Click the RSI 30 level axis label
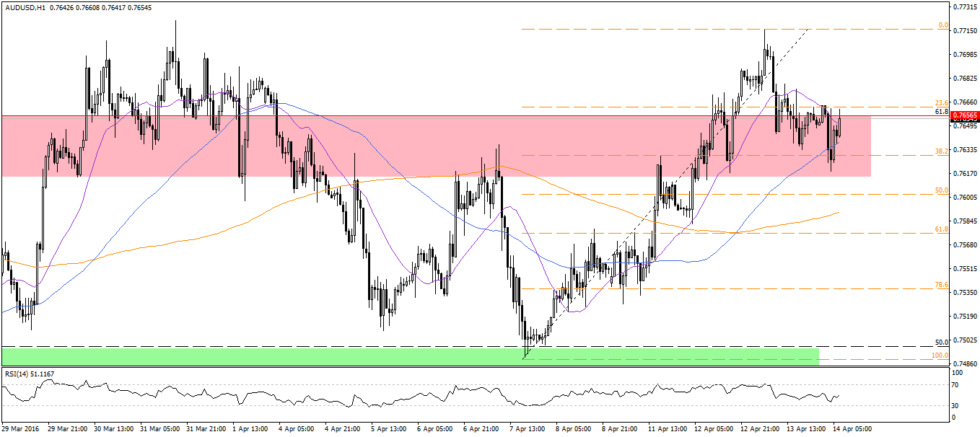 (956, 405)
